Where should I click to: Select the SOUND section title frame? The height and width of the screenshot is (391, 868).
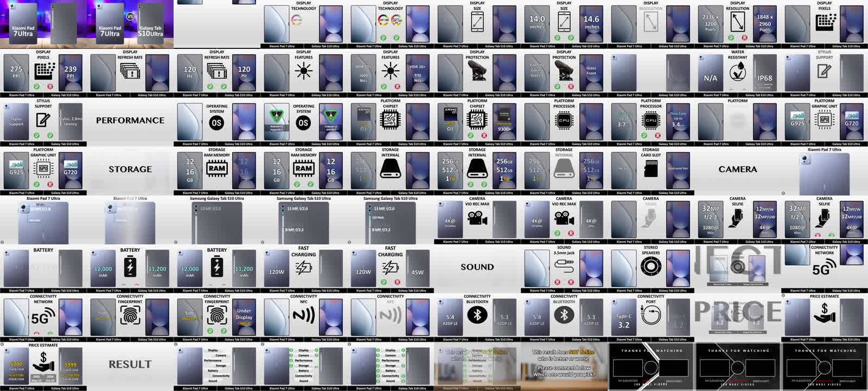click(477, 267)
